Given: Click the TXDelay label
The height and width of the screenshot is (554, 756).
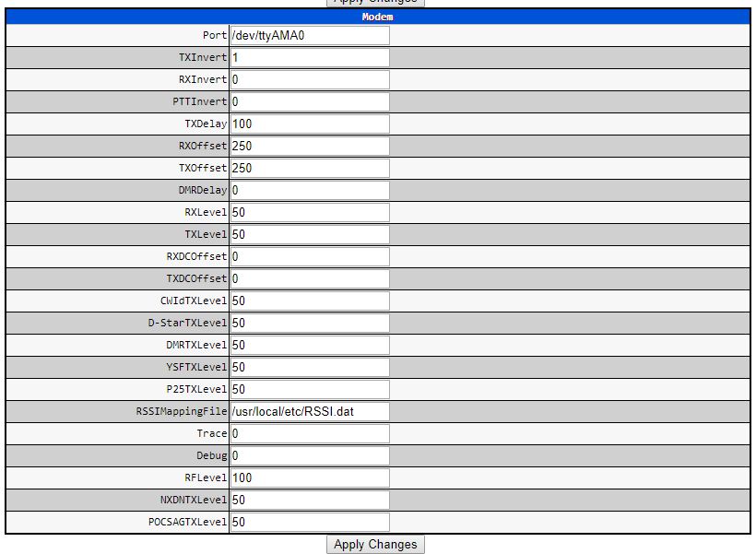Looking at the screenshot, I should [x=206, y=124].
